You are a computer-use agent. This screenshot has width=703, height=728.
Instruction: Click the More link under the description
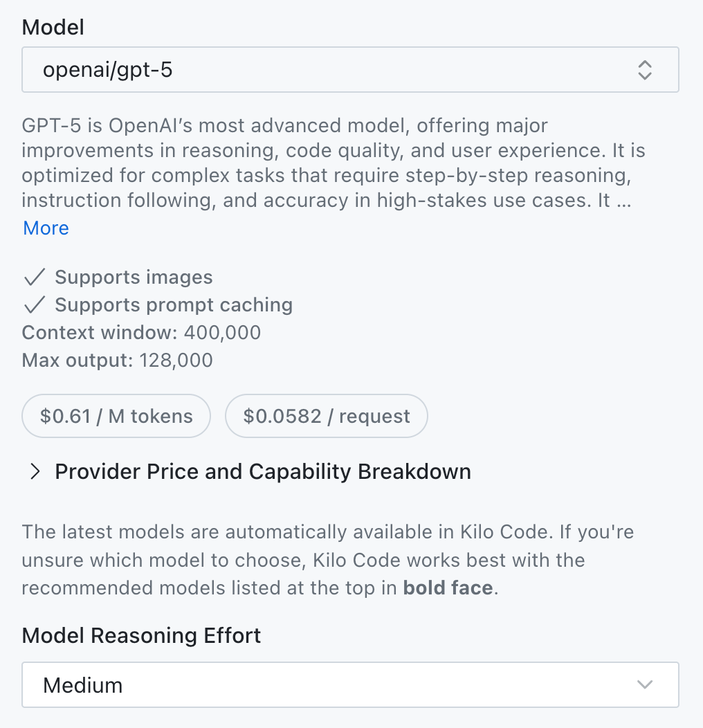[x=46, y=228]
